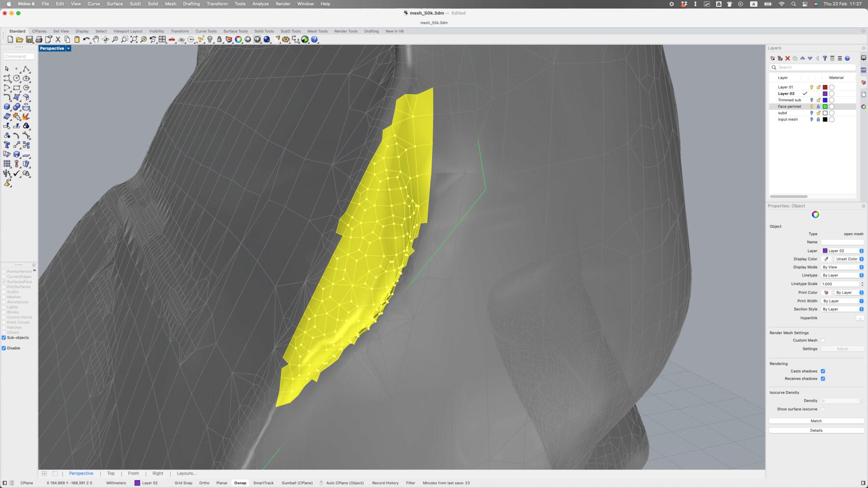Select the Text object tool
868x488 pixels.
pyautogui.click(x=7, y=145)
